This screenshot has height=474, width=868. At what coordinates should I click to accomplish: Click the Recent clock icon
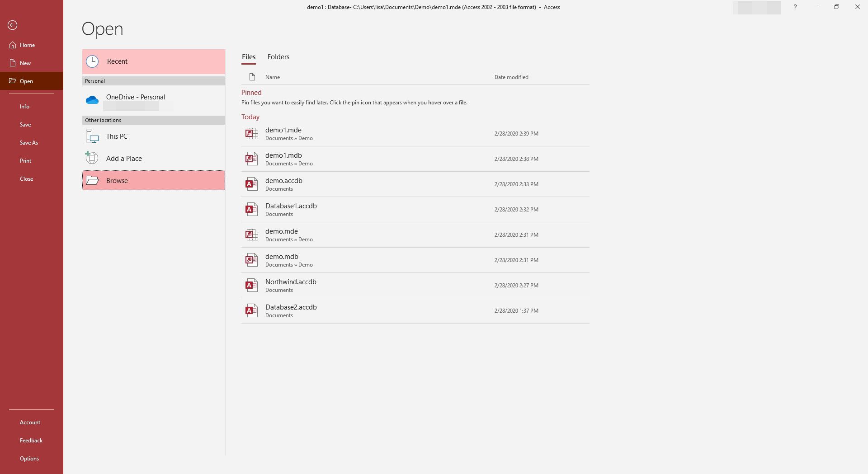pyautogui.click(x=92, y=61)
